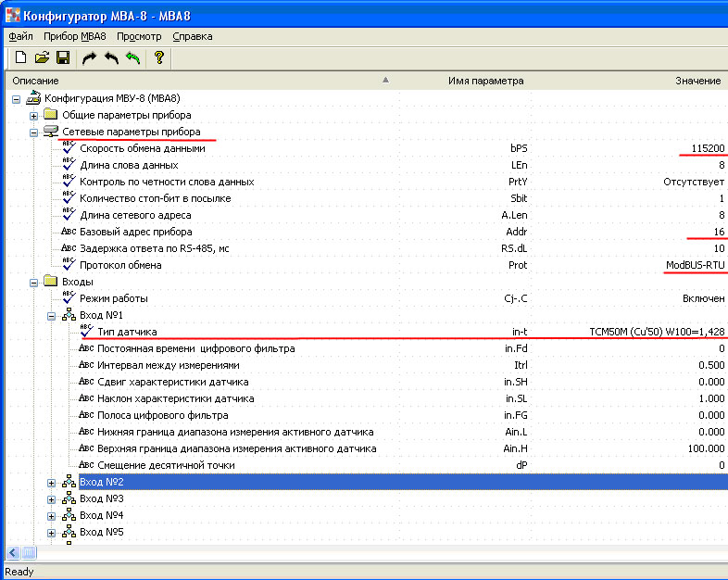The width and height of the screenshot is (728, 580).
Task: Expand the Вход №3 tree node
Action: (52, 499)
